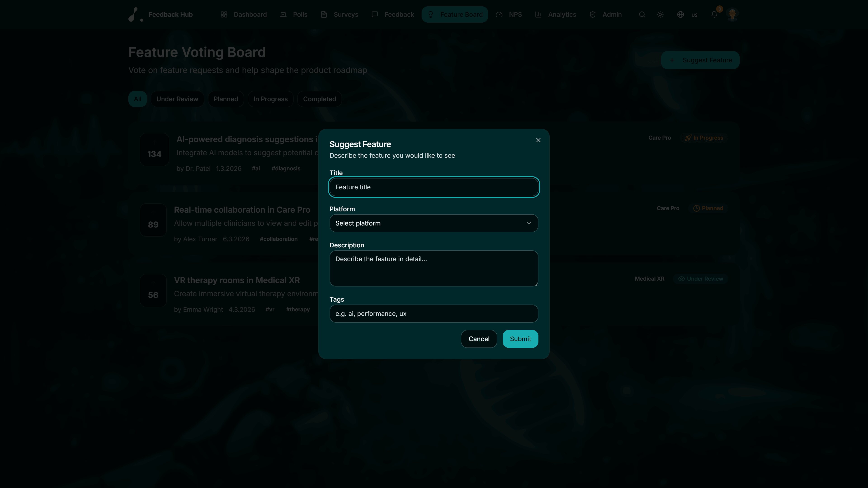Click the In Progress status badge
868x488 pixels.
pyautogui.click(x=704, y=138)
